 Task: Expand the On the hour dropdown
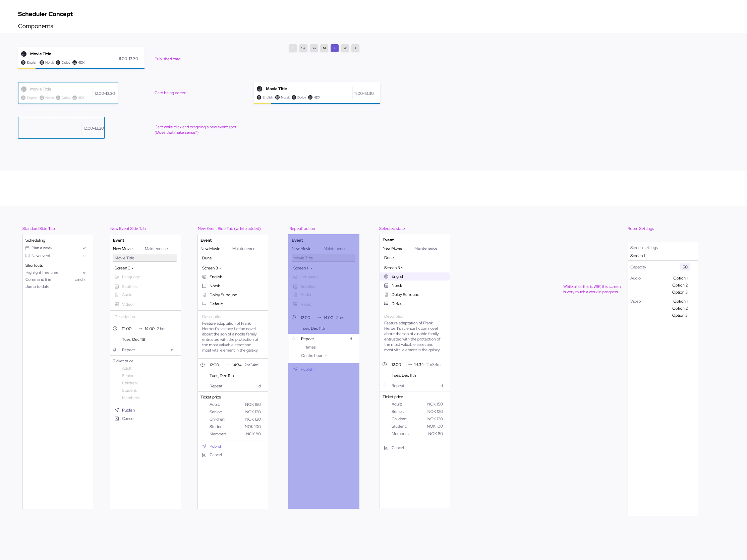click(314, 356)
